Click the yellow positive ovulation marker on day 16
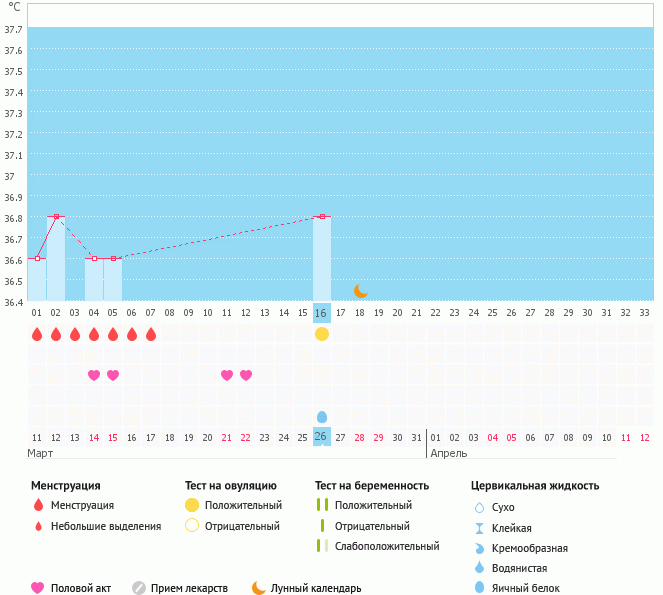Viewport: 663px width, 595px height. click(x=322, y=334)
